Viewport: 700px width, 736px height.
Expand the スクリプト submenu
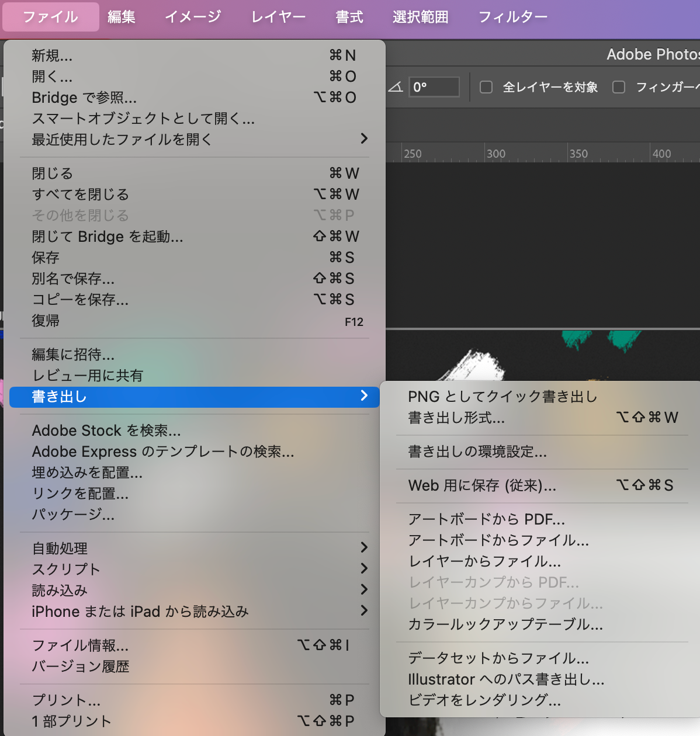(x=65, y=570)
